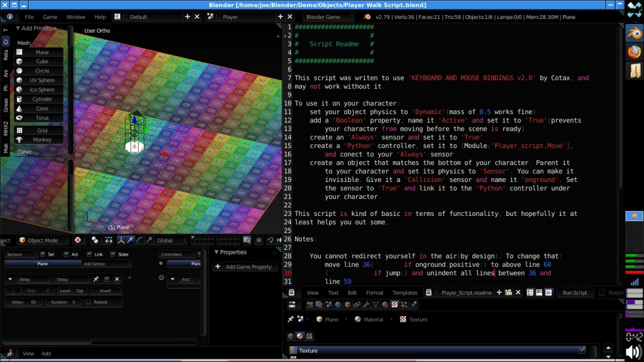Open the Help menu
The image size is (644, 362).
100,17
